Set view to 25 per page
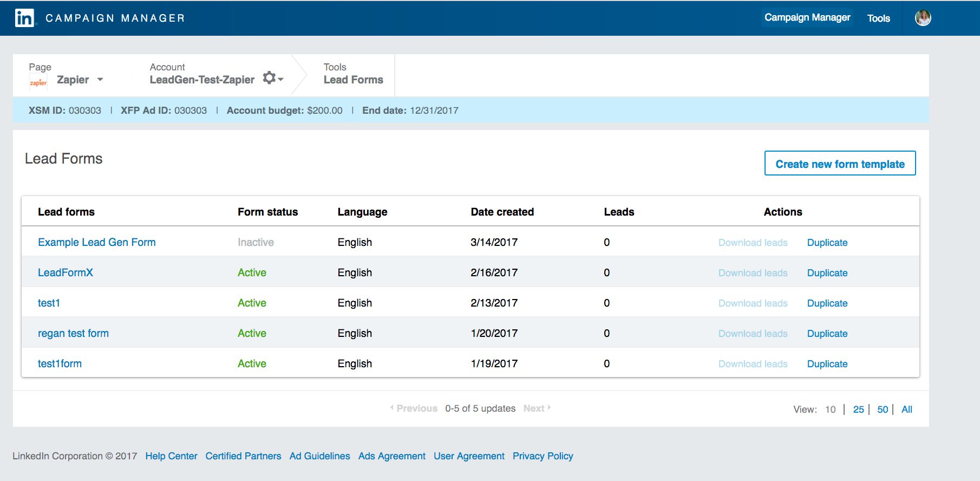Image resolution: width=980 pixels, height=481 pixels. (x=858, y=409)
